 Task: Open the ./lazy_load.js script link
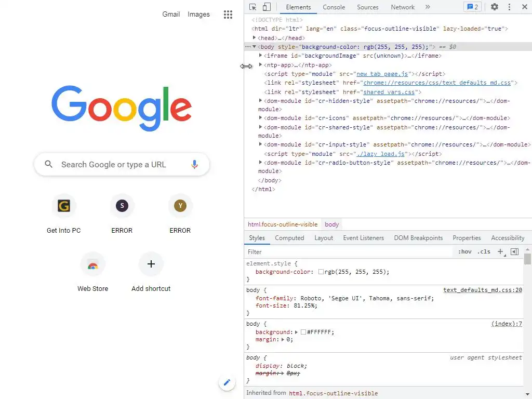380,154
